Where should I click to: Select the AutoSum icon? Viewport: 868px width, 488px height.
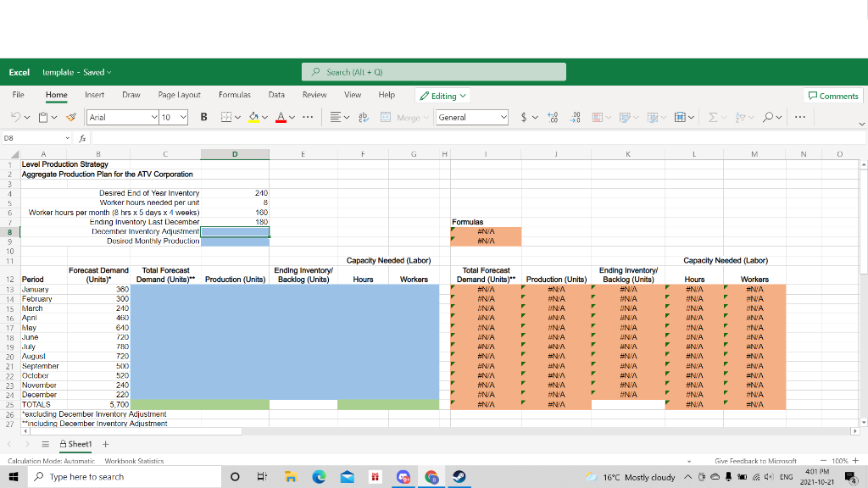point(713,117)
